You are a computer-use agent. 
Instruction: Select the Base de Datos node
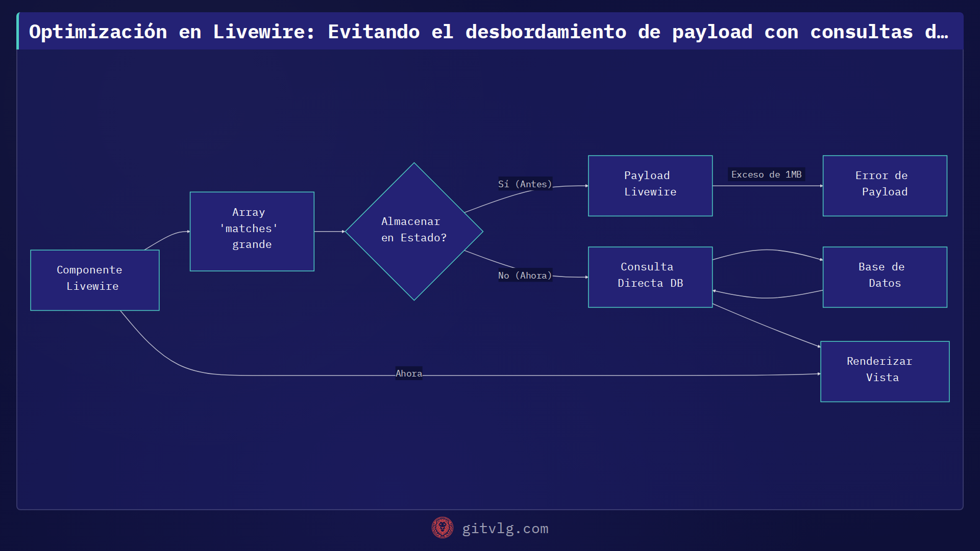(885, 277)
